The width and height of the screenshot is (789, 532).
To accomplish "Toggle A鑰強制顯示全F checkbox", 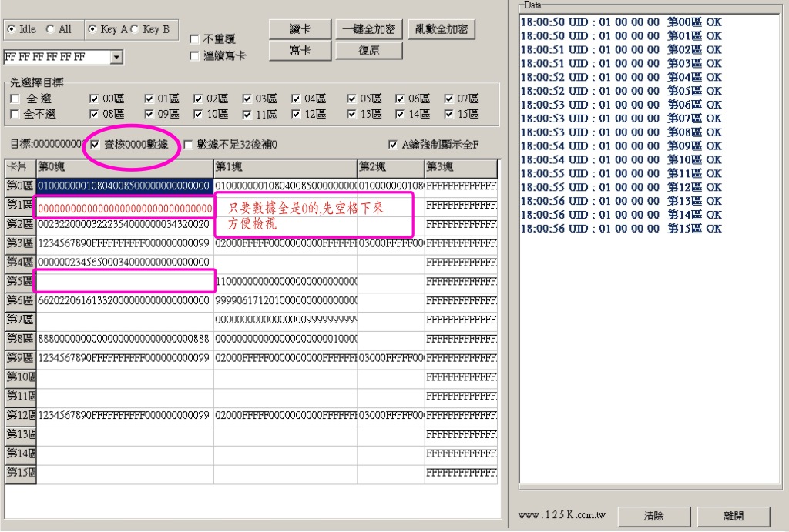I will (394, 145).
